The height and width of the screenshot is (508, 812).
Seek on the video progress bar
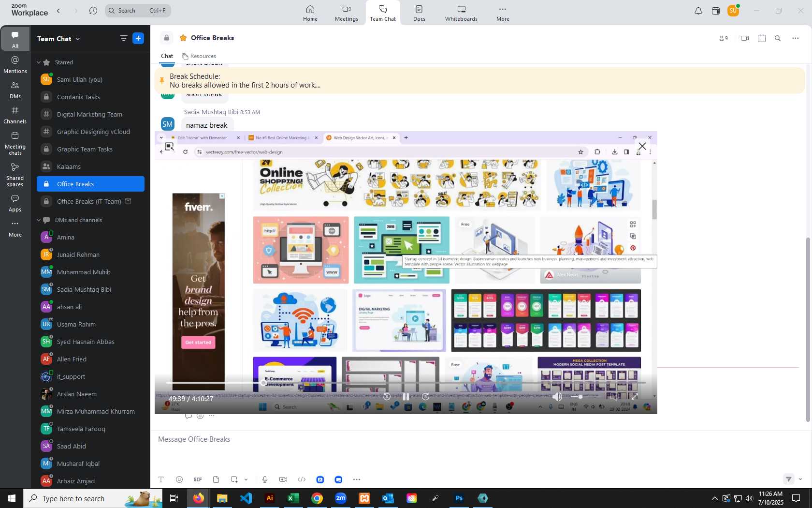click(x=406, y=383)
